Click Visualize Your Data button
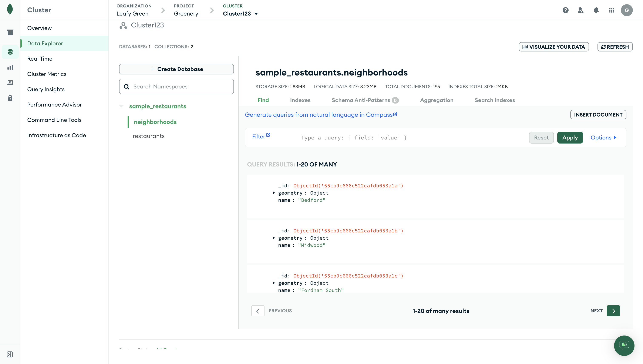 (x=553, y=47)
